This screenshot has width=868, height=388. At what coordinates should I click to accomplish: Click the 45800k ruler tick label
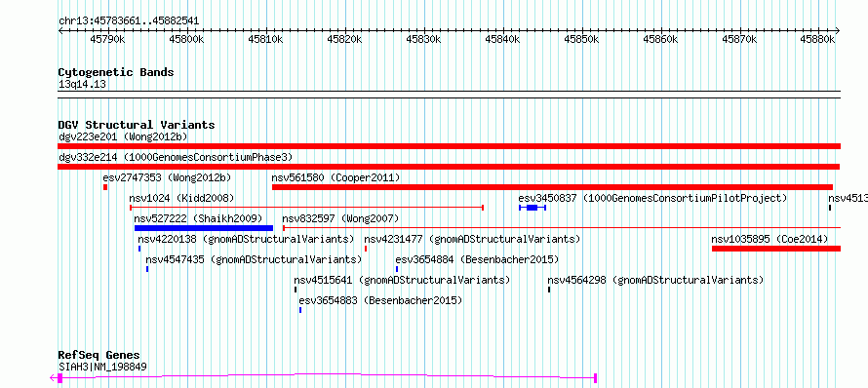(x=187, y=39)
